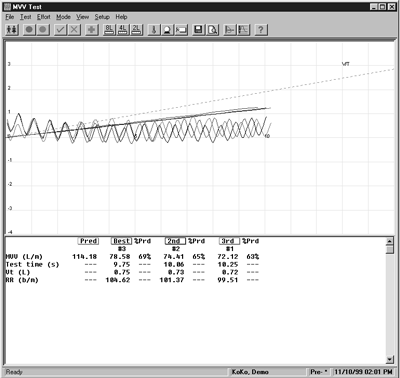400x378 pixels.
Task: Open the Mode menu
Action: coord(63,17)
